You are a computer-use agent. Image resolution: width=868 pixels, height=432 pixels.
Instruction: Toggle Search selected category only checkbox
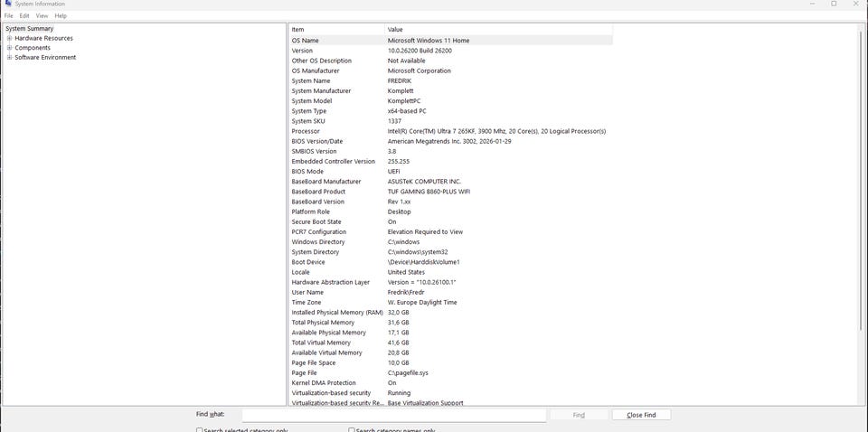199,430
